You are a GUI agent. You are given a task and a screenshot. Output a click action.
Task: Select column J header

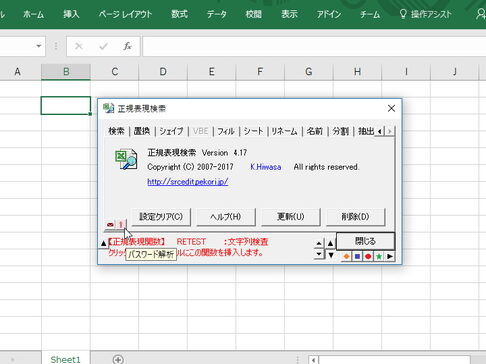point(455,72)
